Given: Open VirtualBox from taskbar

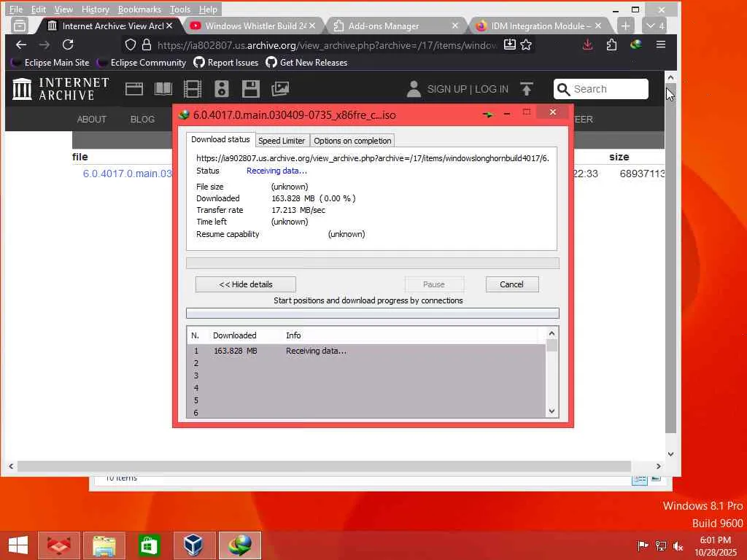Looking at the screenshot, I should coord(194,545).
